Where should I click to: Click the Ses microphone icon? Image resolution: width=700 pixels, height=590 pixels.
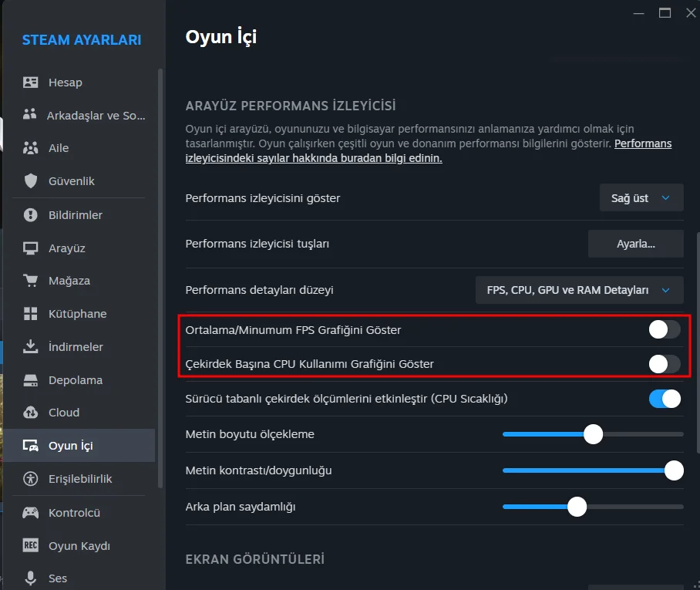pyautogui.click(x=30, y=578)
